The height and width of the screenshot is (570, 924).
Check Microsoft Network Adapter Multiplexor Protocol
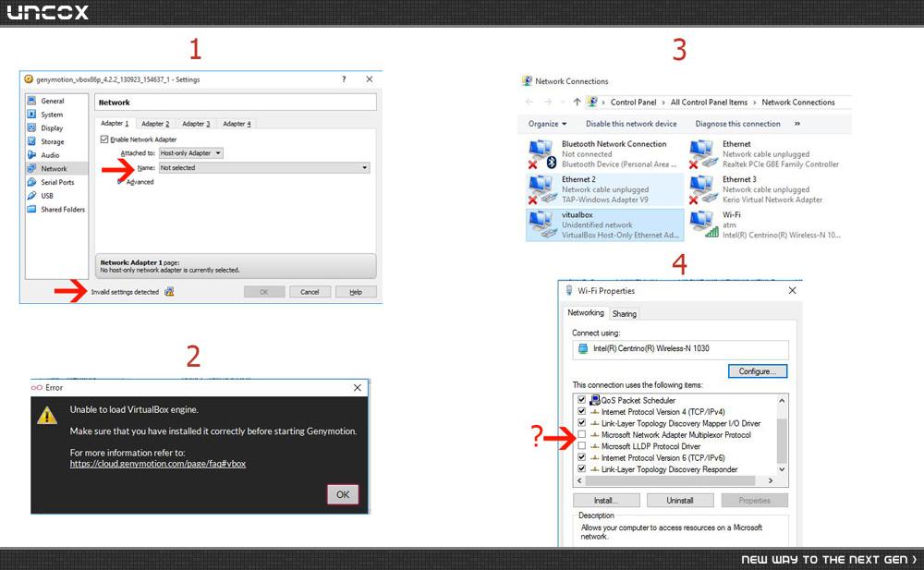tap(581, 434)
